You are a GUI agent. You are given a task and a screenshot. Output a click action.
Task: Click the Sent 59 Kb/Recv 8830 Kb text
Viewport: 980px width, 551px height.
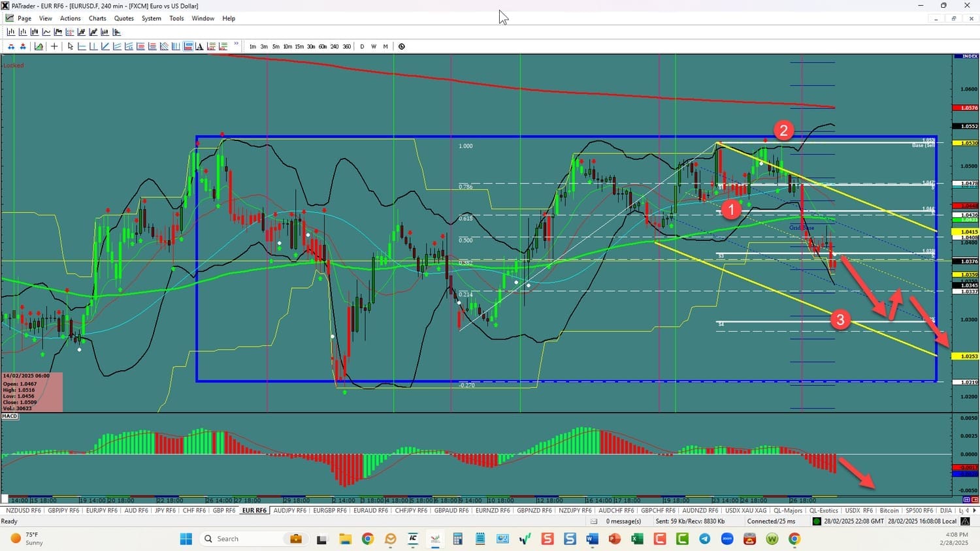coord(690,521)
